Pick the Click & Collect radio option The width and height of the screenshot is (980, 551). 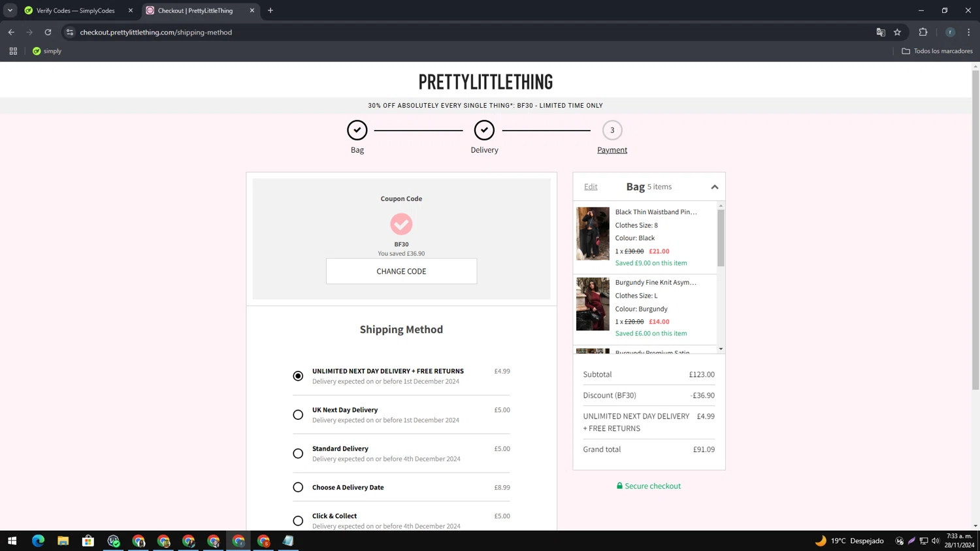pos(298,520)
